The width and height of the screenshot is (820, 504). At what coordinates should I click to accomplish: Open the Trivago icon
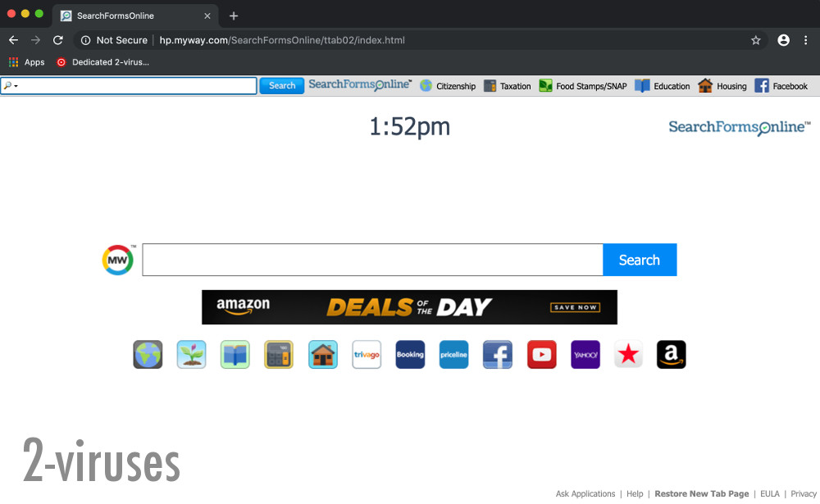point(367,354)
